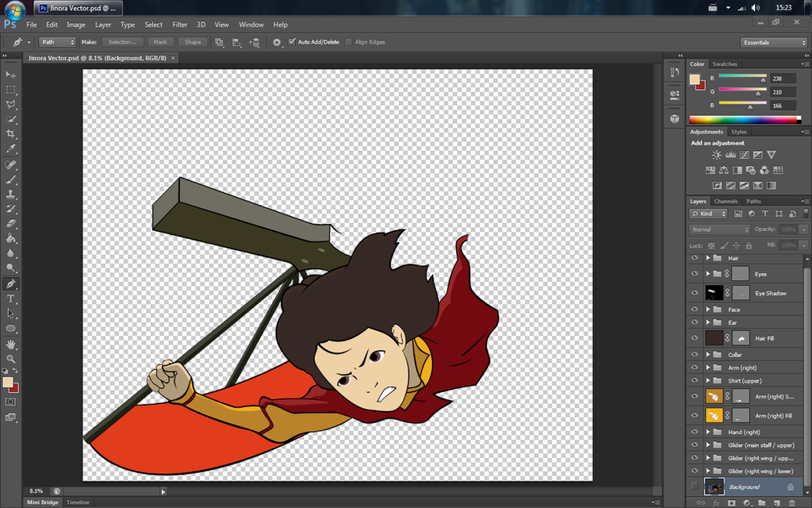Expand Glider (main staff / upper) group

(708, 444)
